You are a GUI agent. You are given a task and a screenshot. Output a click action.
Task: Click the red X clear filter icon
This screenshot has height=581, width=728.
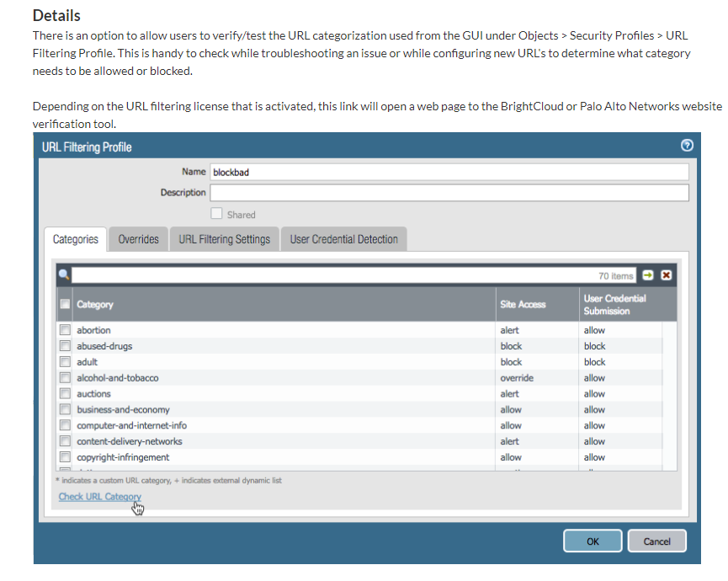[667, 275]
